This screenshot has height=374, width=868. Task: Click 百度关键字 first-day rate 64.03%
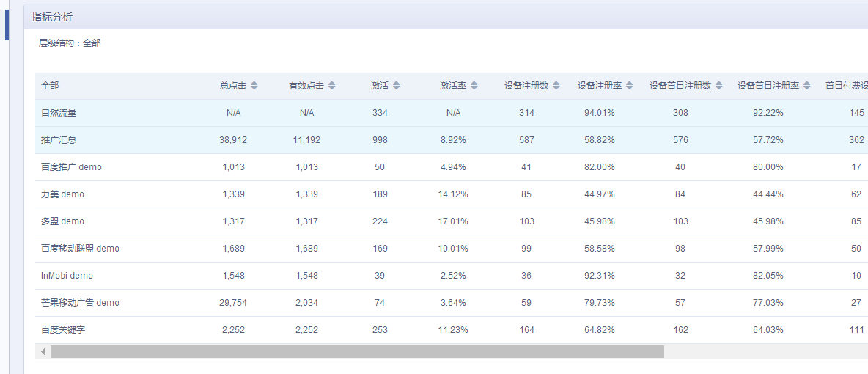pyautogui.click(x=768, y=330)
